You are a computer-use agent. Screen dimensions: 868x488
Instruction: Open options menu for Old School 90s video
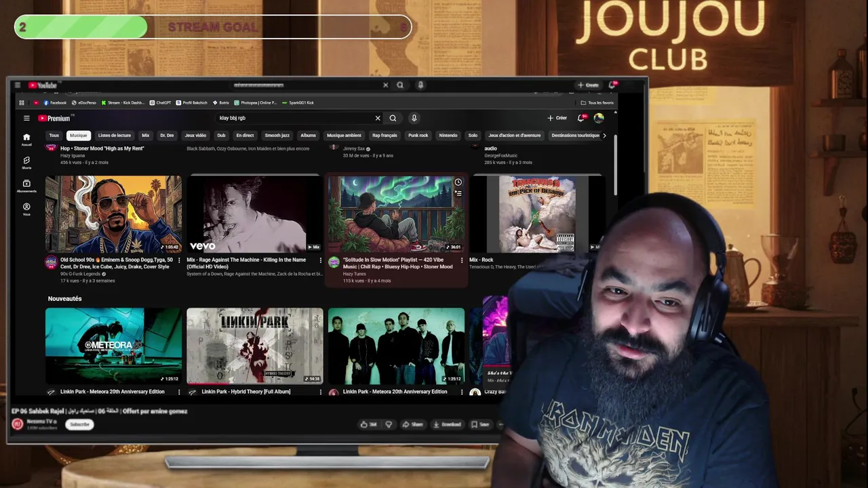point(179,260)
